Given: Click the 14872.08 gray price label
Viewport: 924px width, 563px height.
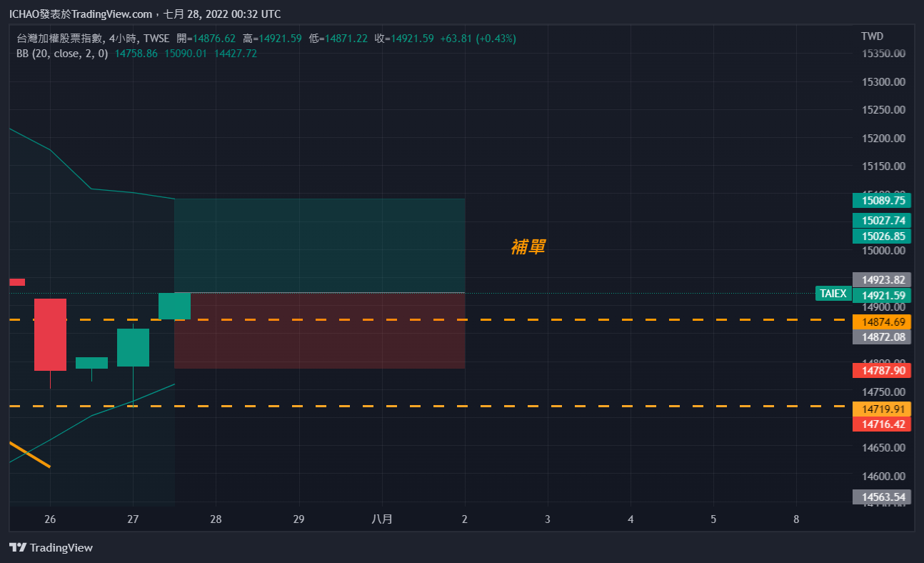Looking at the screenshot, I should coord(882,337).
